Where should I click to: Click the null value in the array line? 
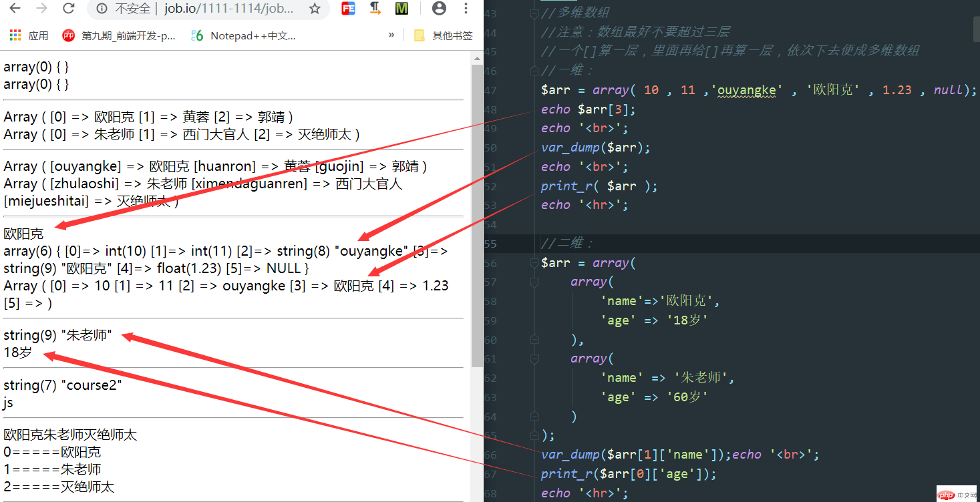tap(948, 89)
